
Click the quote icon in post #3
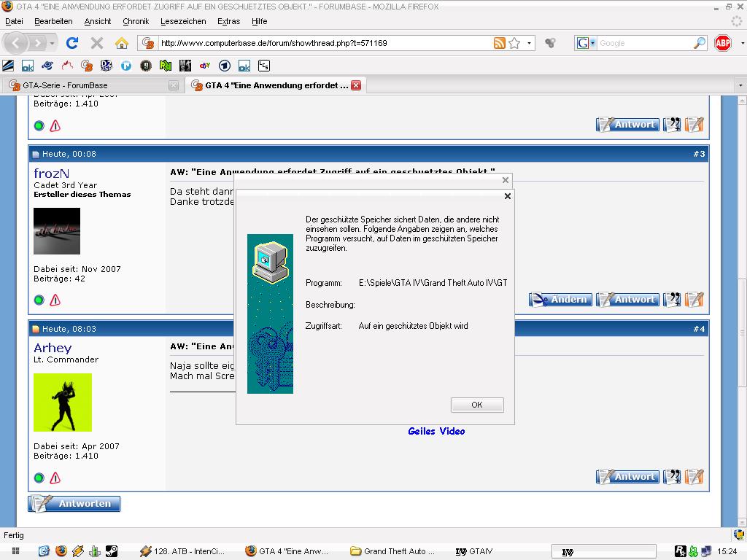point(672,300)
